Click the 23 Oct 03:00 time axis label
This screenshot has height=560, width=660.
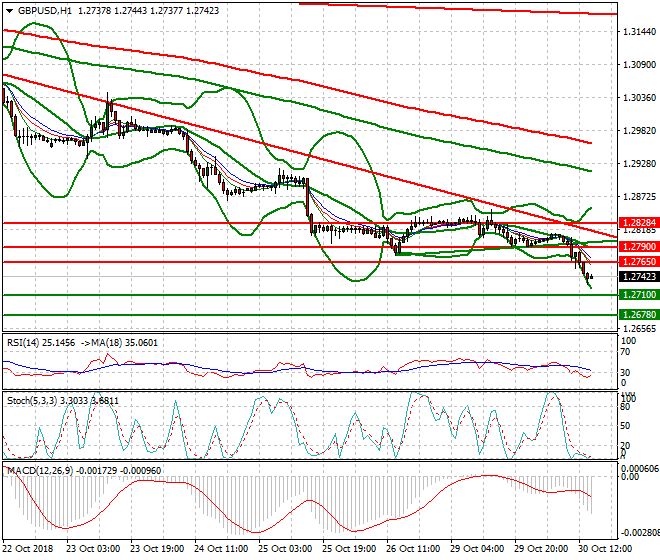[x=93, y=549]
